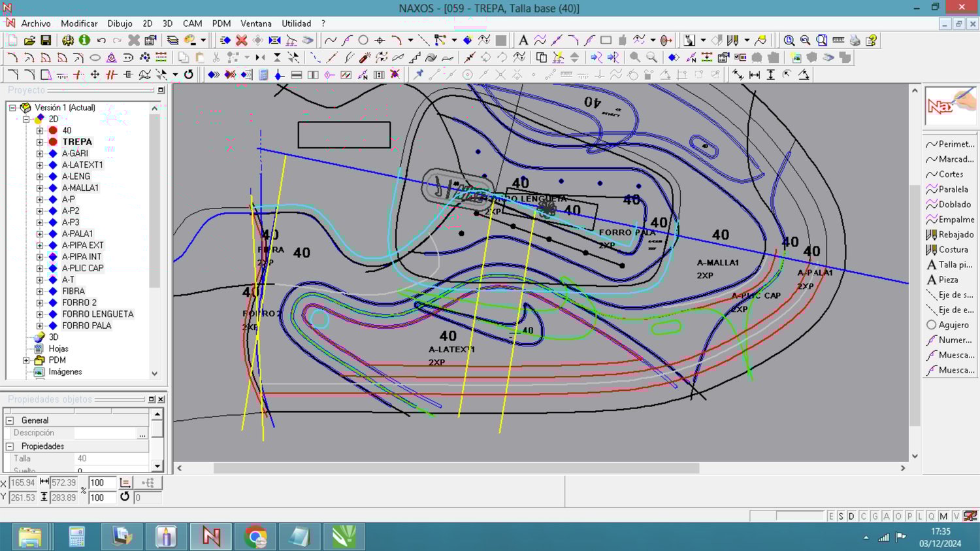Screen dimensions: 980x551
Task: Click the Undo arrow in toolbar
Action: pyautogui.click(x=101, y=41)
